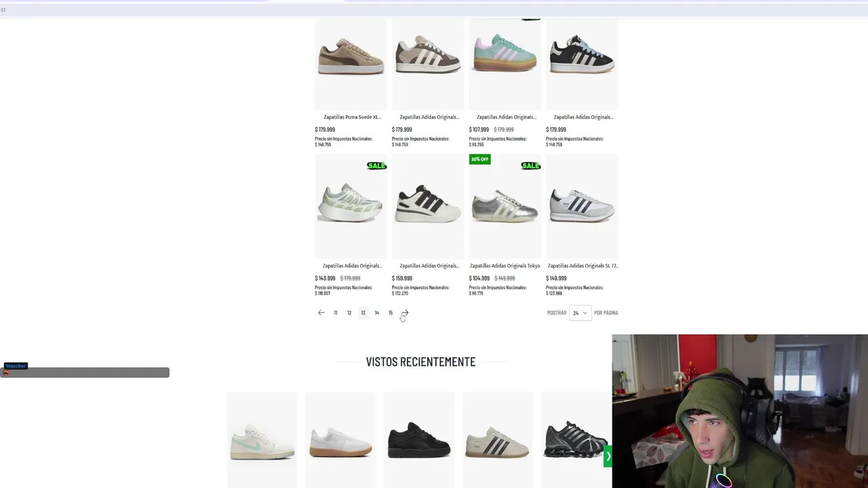This screenshot has width=868, height=488.
Task: Click green carousel next arrow in Vistos Recientemente
Action: pos(608,456)
